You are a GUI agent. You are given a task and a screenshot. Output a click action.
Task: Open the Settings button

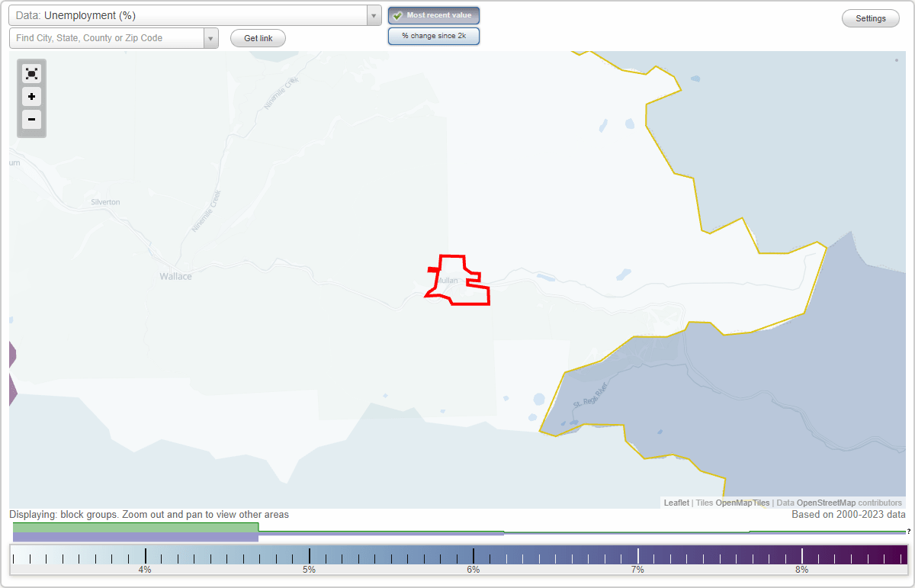pyautogui.click(x=871, y=18)
